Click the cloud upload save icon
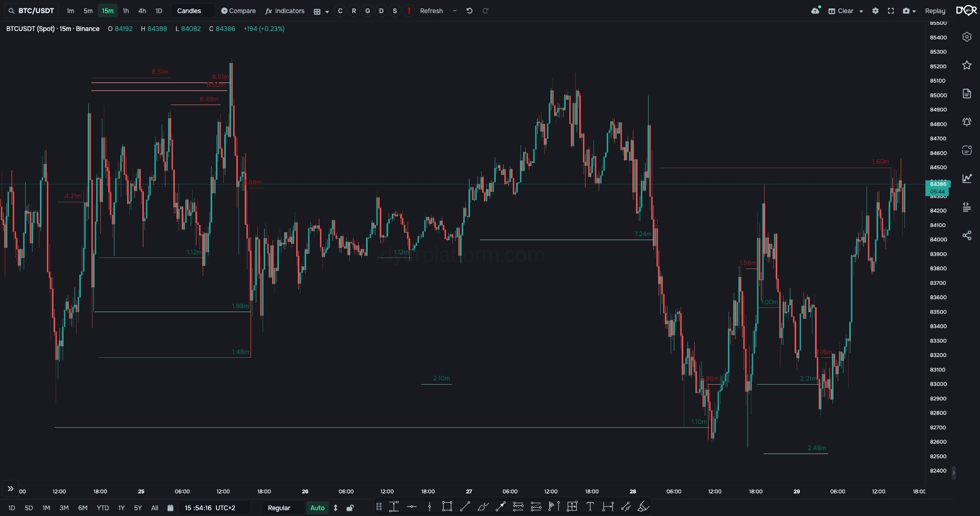 coord(816,11)
